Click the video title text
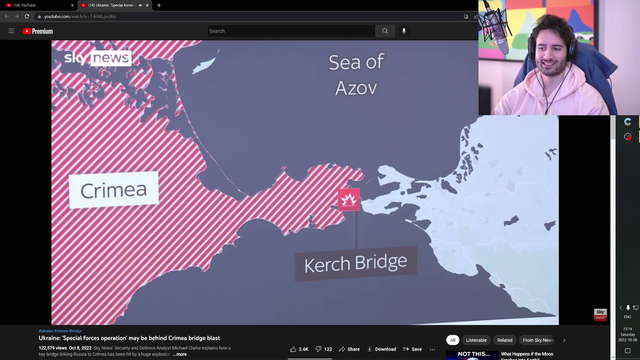 tap(129, 338)
